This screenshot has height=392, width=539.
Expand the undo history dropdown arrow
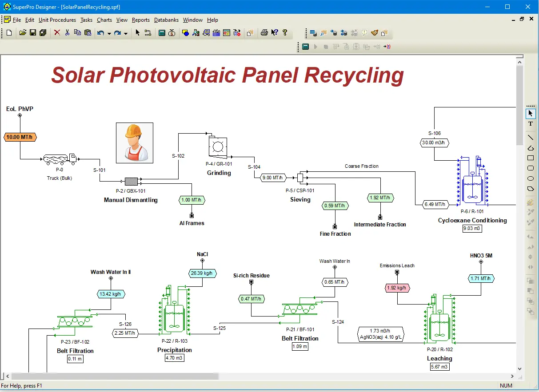(x=109, y=33)
